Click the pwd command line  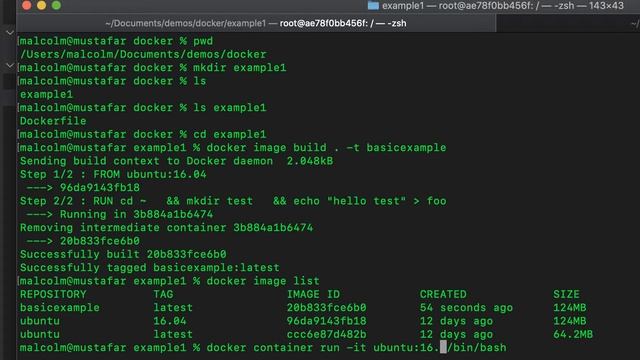pos(116,41)
